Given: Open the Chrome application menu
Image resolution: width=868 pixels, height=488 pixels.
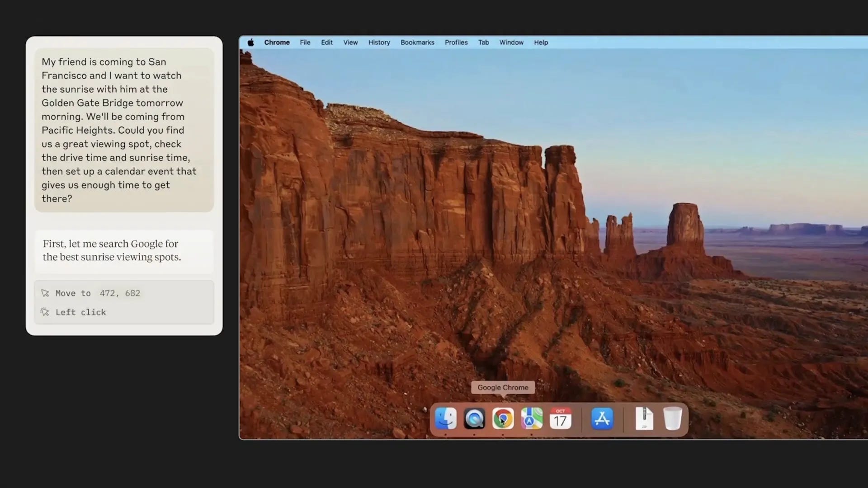Looking at the screenshot, I should click(277, 42).
